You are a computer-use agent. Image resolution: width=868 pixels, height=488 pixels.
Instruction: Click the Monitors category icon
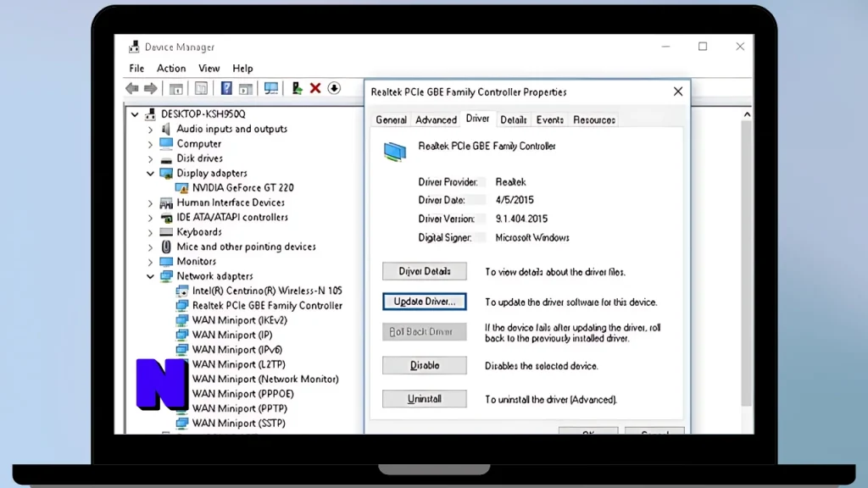tap(166, 261)
